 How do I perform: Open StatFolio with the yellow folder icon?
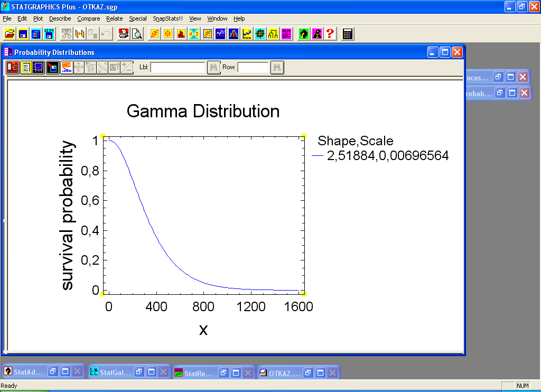coord(10,34)
